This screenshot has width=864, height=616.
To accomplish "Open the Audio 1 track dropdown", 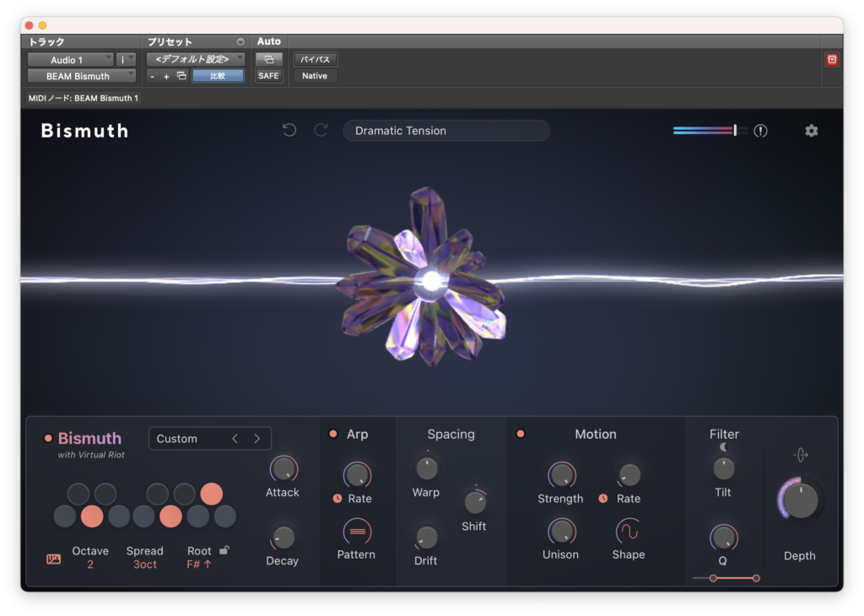I will (x=71, y=60).
